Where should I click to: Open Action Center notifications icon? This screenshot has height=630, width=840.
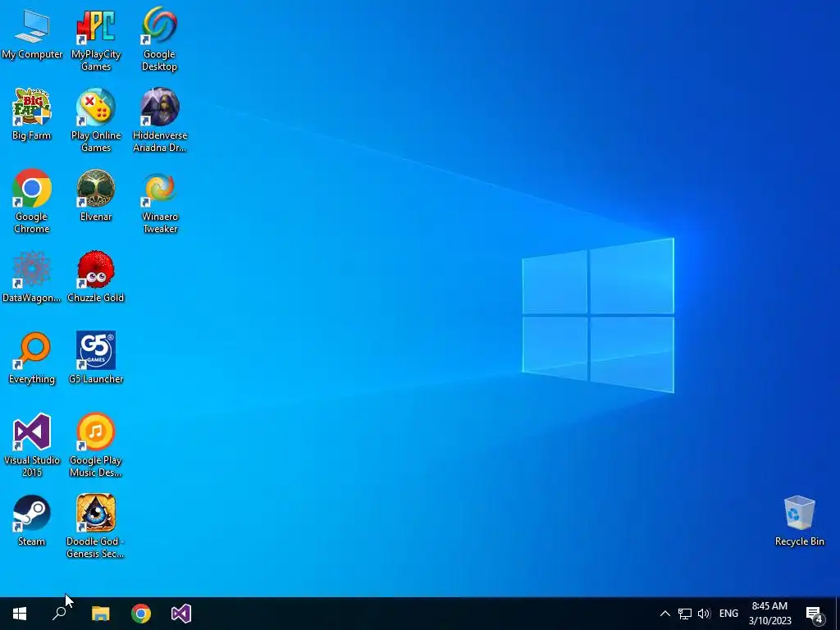click(815, 614)
